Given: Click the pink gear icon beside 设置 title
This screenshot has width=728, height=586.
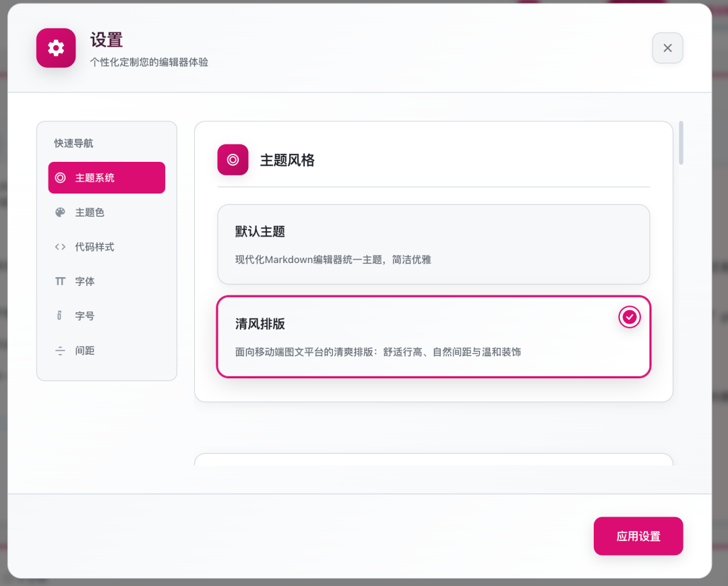Looking at the screenshot, I should tap(56, 48).
